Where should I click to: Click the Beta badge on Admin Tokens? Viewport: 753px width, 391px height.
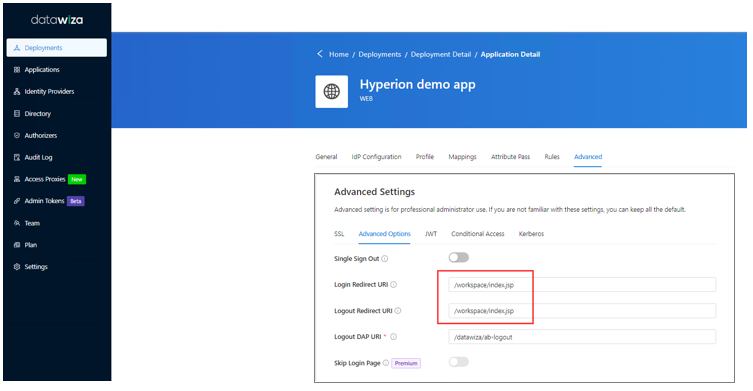pos(75,201)
